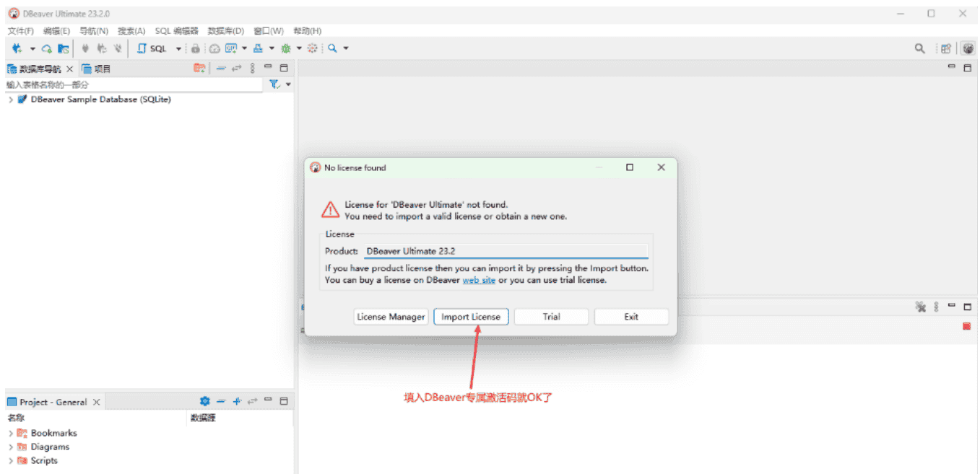The width and height of the screenshot is (980, 474).
Task: Click the blue gear icon in Project panel
Action: pyautogui.click(x=204, y=402)
